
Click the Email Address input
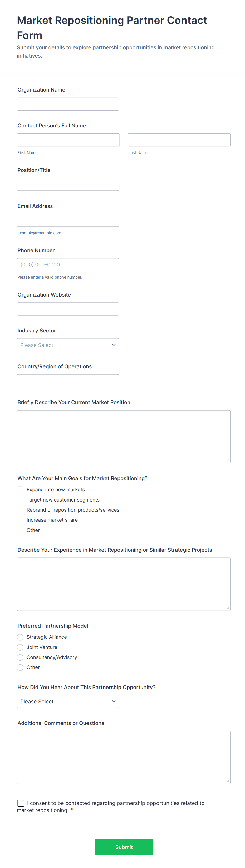pos(68,220)
